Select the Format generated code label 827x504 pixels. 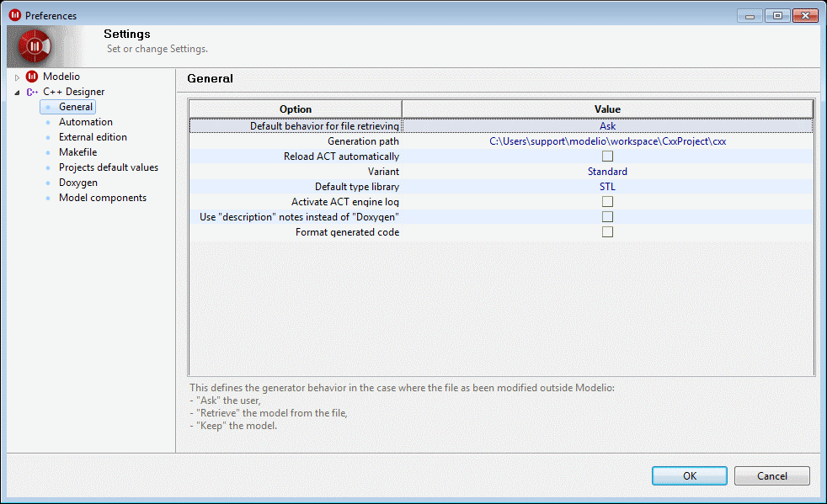coord(347,232)
